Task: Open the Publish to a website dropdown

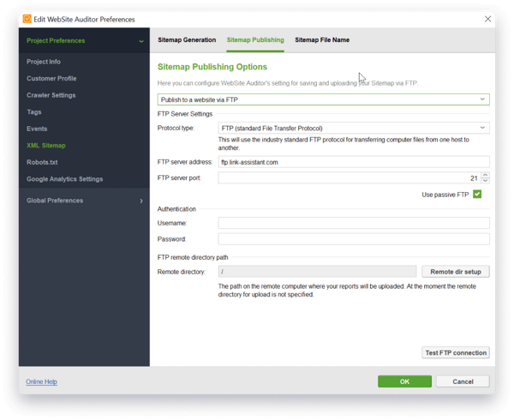Action: coord(323,99)
